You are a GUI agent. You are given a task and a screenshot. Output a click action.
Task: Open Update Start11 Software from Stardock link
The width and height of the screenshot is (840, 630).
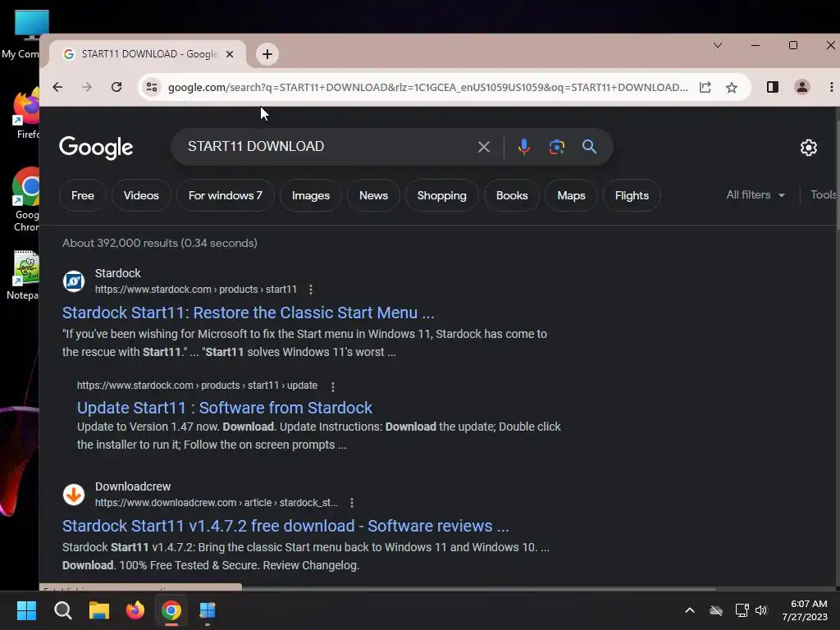coord(225,408)
